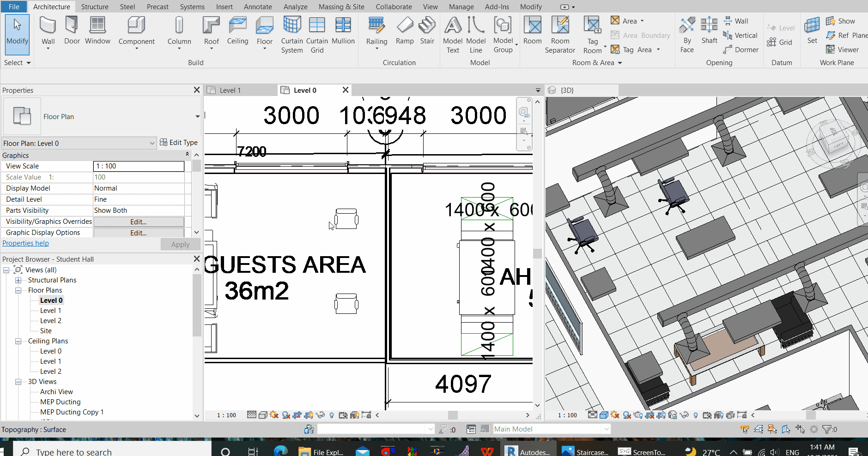Click Edit Type button
This screenshot has height=456, width=868.
click(x=178, y=143)
